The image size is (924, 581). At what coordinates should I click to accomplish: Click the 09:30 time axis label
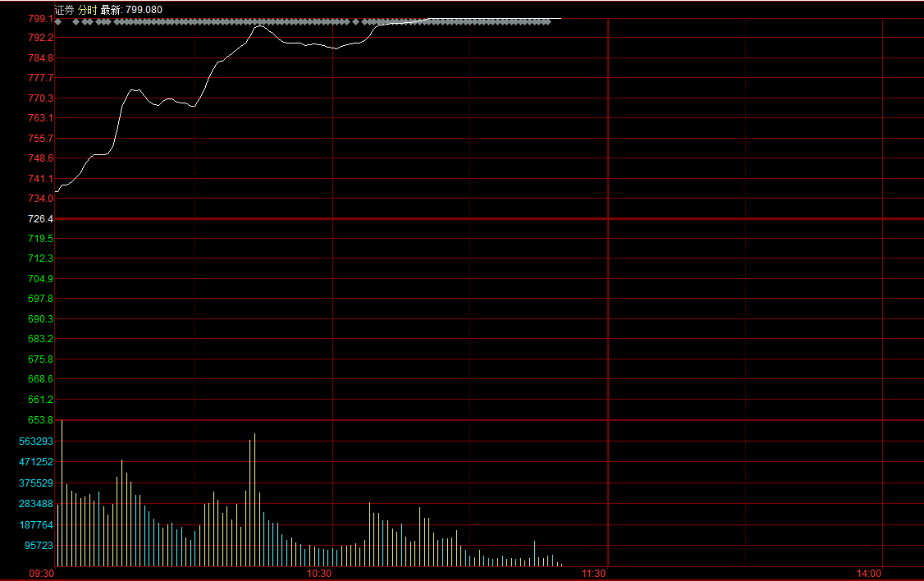point(42,574)
